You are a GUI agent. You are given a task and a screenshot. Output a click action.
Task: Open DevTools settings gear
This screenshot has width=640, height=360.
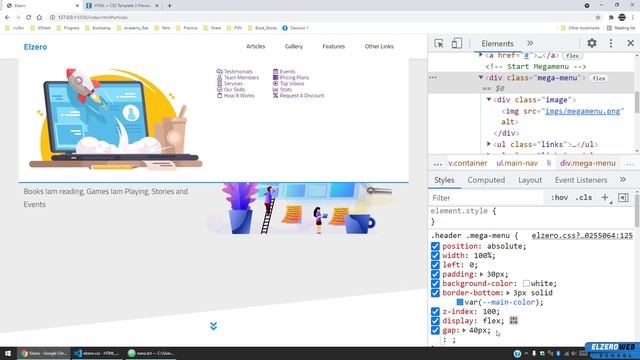(592, 43)
